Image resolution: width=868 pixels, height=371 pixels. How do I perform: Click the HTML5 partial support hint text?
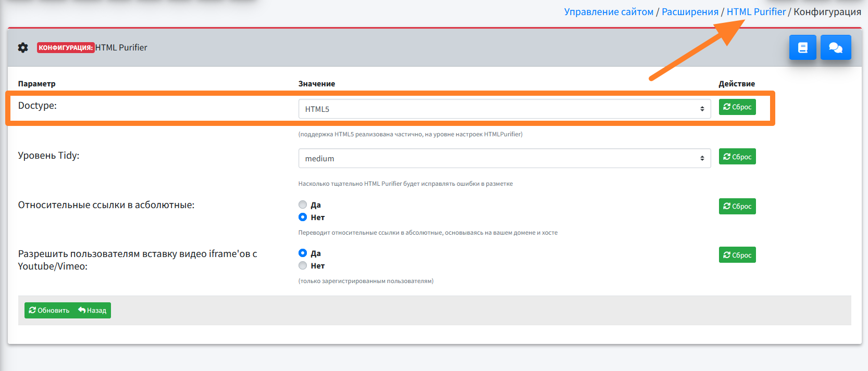click(411, 134)
